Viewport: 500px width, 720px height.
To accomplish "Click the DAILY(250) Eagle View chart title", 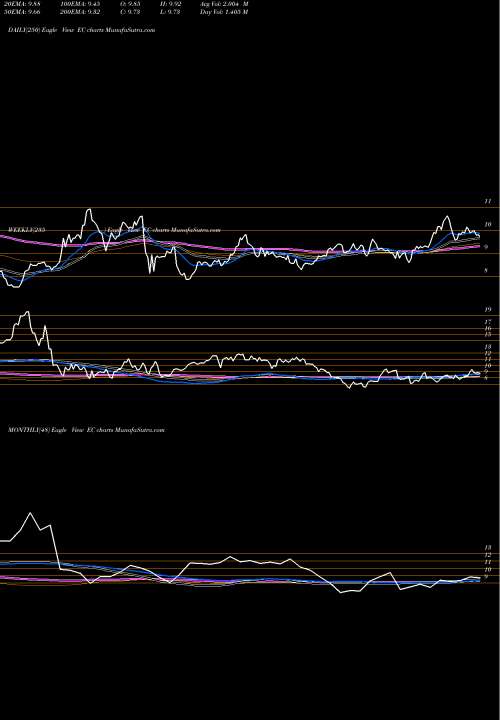I will point(81,30).
